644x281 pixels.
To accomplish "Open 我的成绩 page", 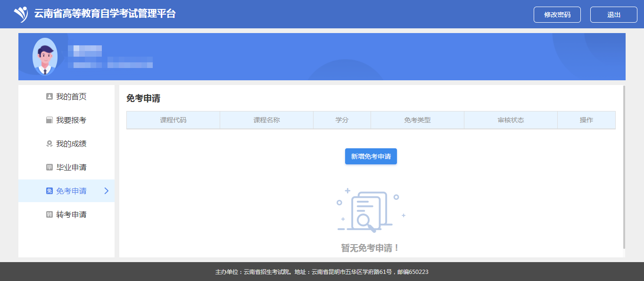I will click(71, 144).
